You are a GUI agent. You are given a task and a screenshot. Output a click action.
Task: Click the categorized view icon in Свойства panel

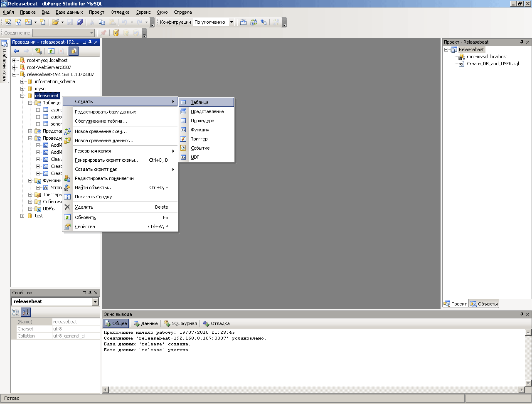tap(16, 312)
